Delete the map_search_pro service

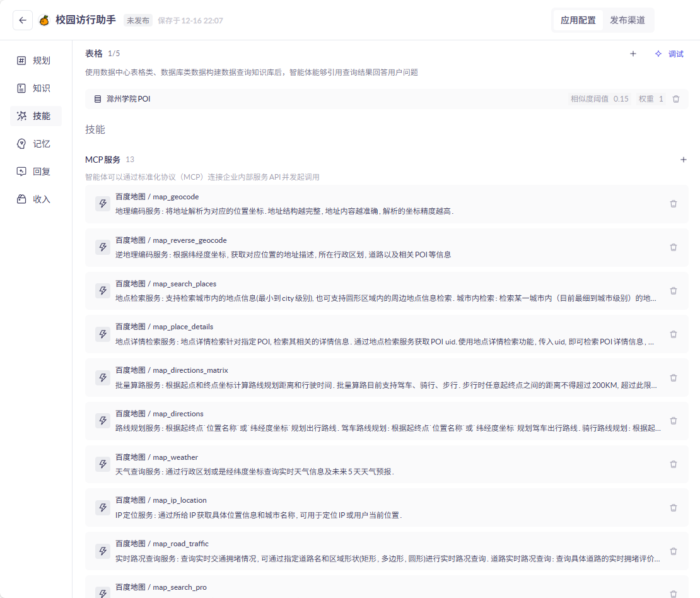tap(674, 594)
